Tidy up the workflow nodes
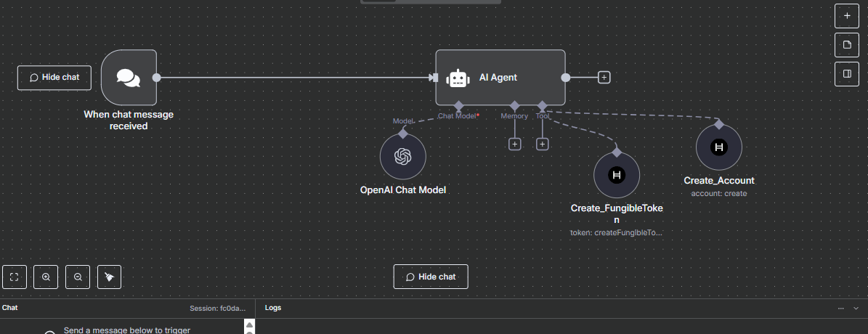Viewport: 868px width, 334px height. (109, 277)
